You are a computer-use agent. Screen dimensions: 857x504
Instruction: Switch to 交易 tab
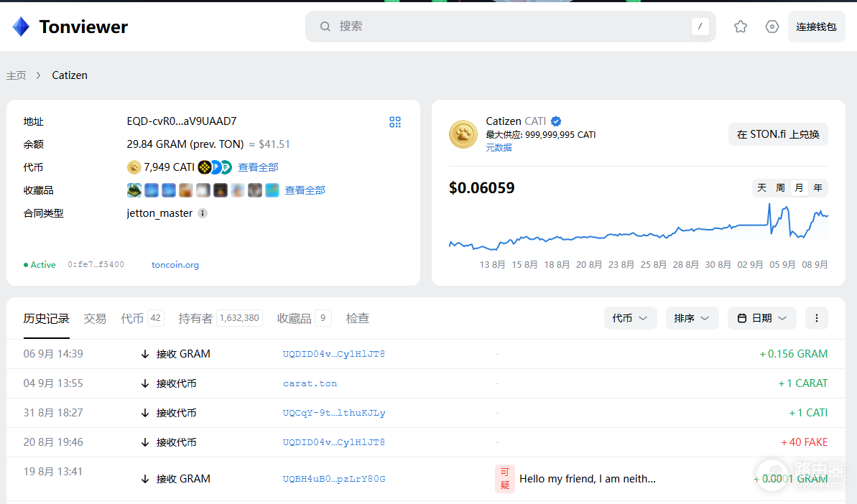(95, 318)
